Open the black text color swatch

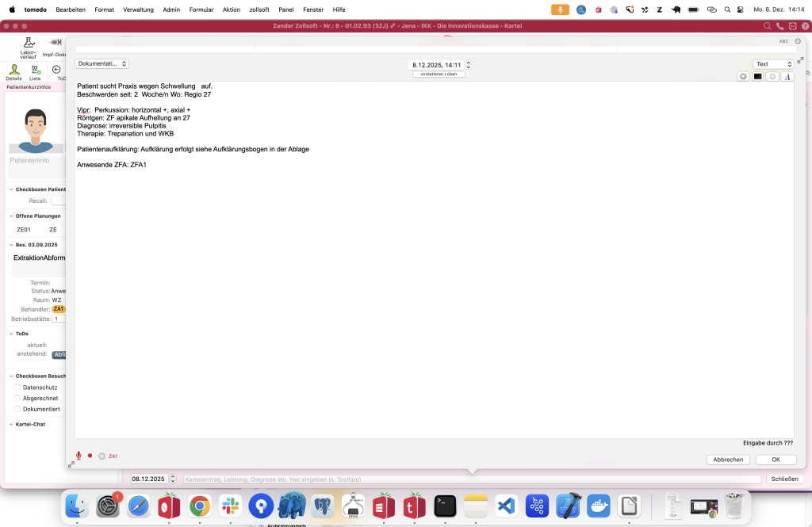tap(758, 77)
